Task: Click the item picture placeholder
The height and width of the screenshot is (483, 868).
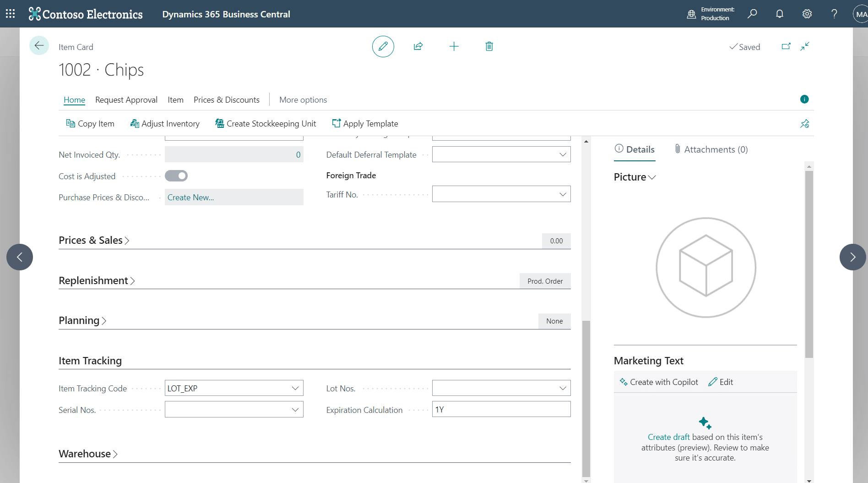Action: pos(705,268)
